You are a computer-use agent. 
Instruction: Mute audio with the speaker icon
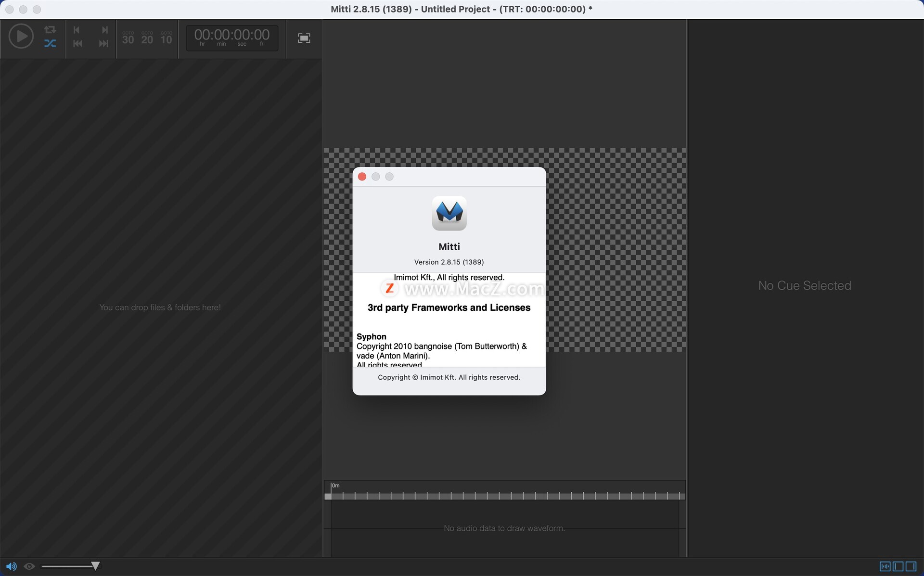point(11,566)
